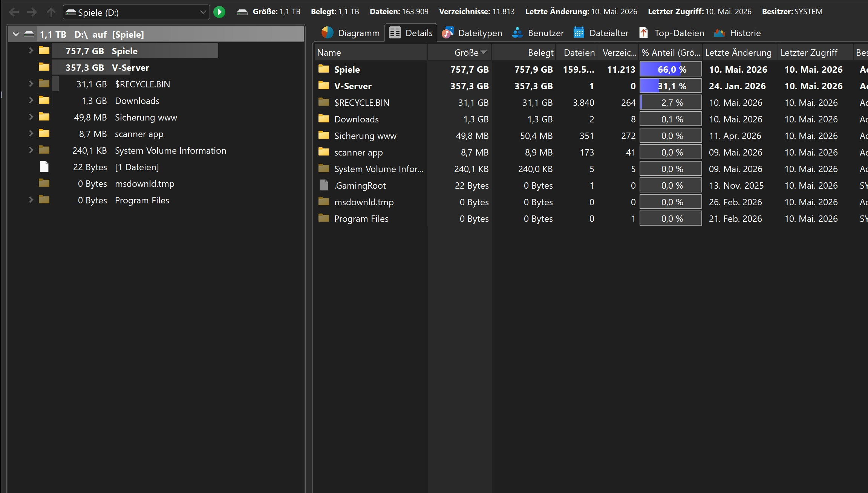Switch to the Details tab

pos(411,33)
